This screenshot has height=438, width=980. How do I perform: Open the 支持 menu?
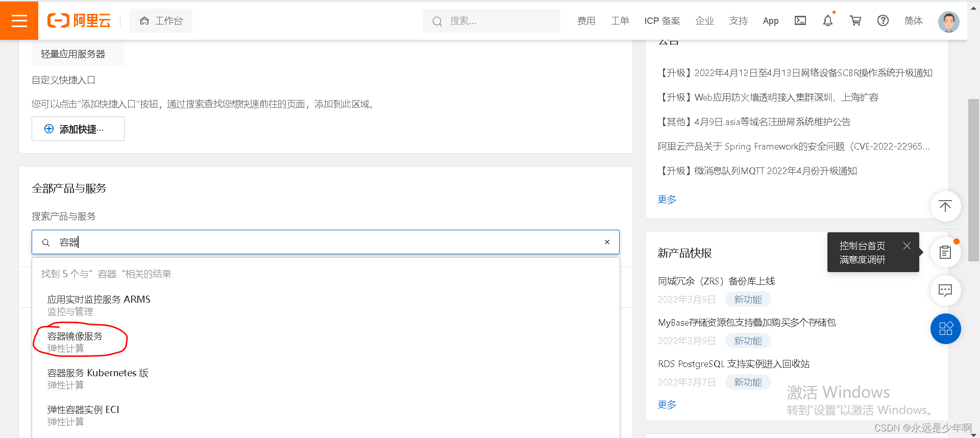pyautogui.click(x=738, y=21)
